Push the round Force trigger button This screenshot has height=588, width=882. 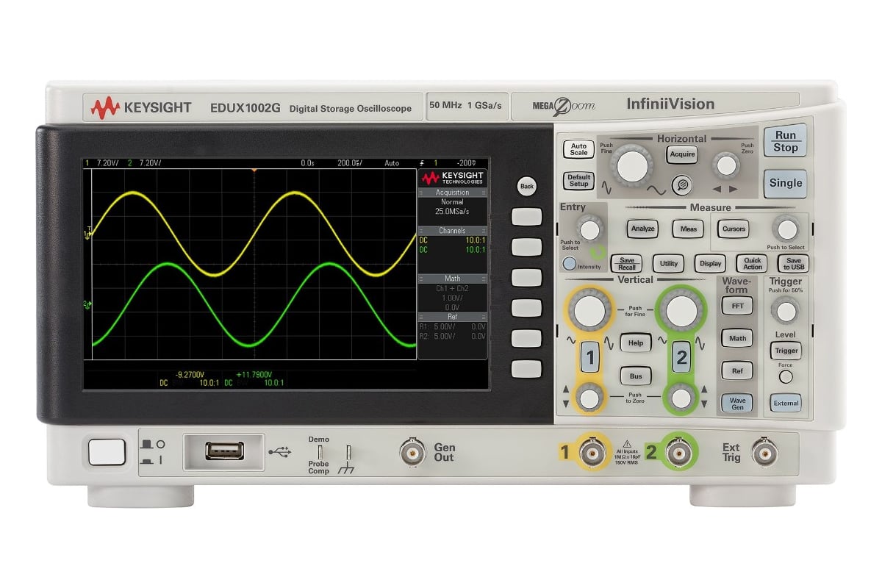(x=786, y=377)
